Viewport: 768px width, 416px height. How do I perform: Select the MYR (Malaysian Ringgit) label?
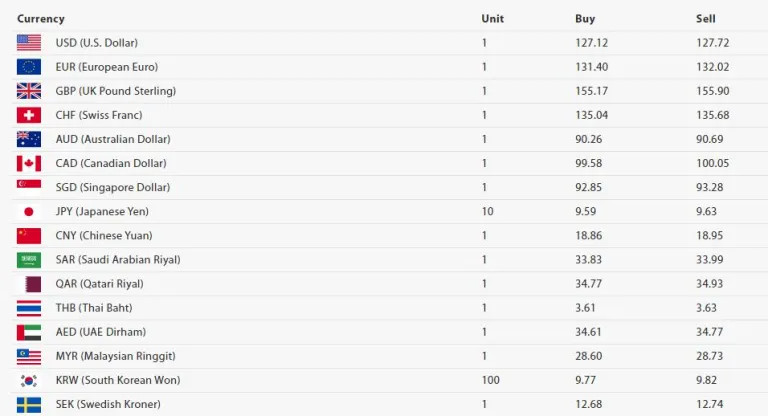[116, 356]
